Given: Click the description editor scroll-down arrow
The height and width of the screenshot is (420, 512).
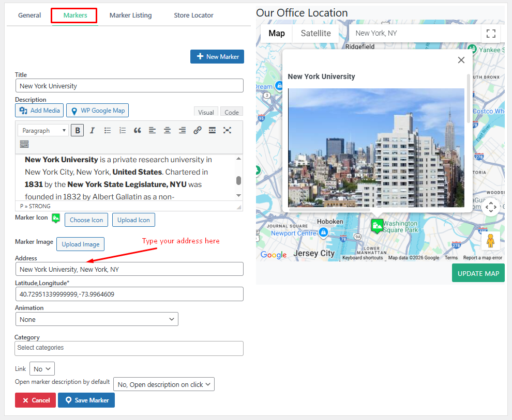Looking at the screenshot, I should tap(239, 196).
